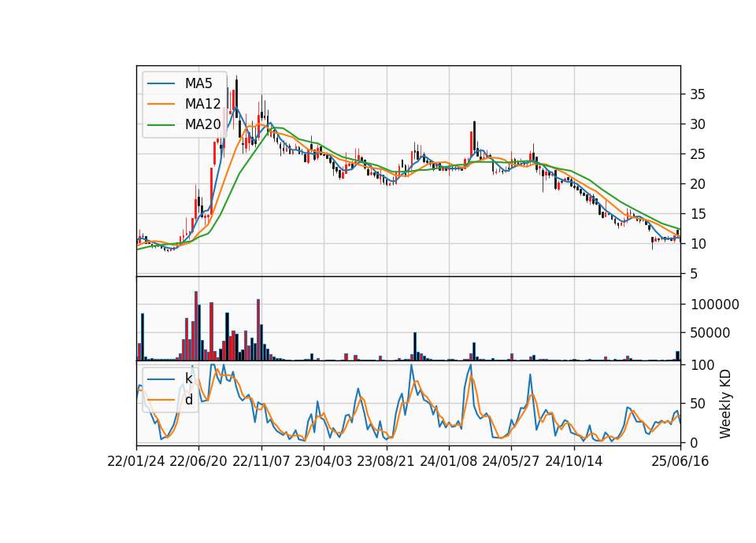
Task: Click the KD axis value 50
Action: click(698, 404)
